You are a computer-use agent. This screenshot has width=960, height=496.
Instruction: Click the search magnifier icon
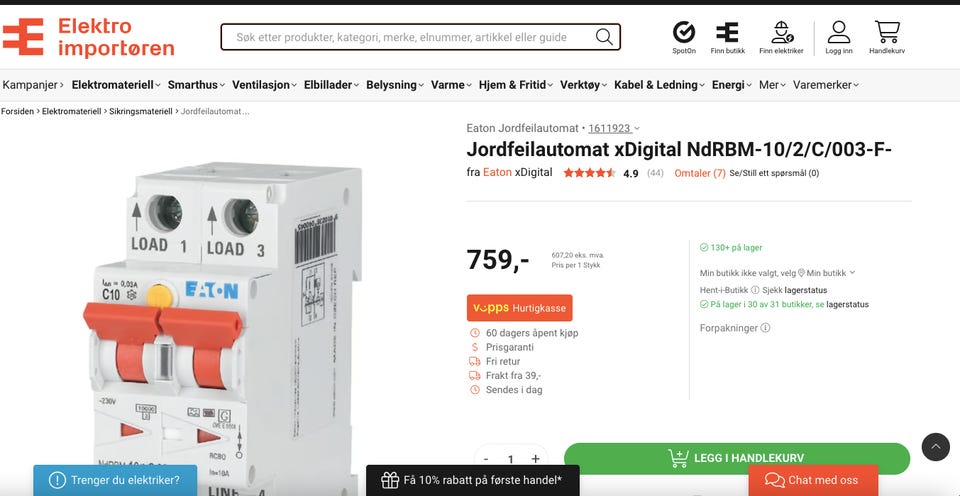[604, 37]
